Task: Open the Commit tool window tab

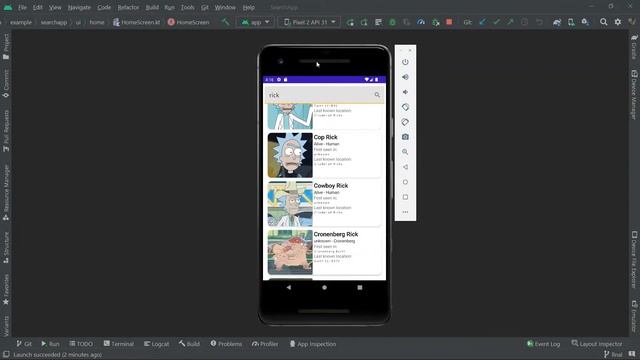Action: (x=6, y=84)
